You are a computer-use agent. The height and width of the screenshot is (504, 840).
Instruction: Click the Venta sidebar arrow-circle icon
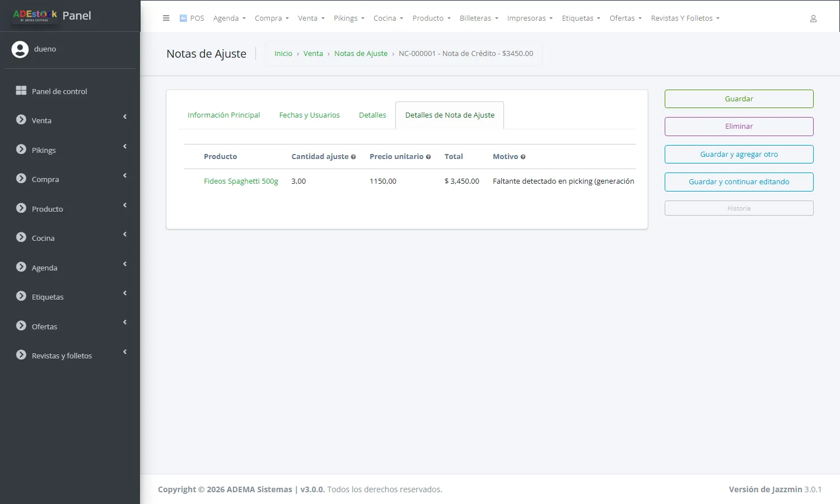click(21, 120)
